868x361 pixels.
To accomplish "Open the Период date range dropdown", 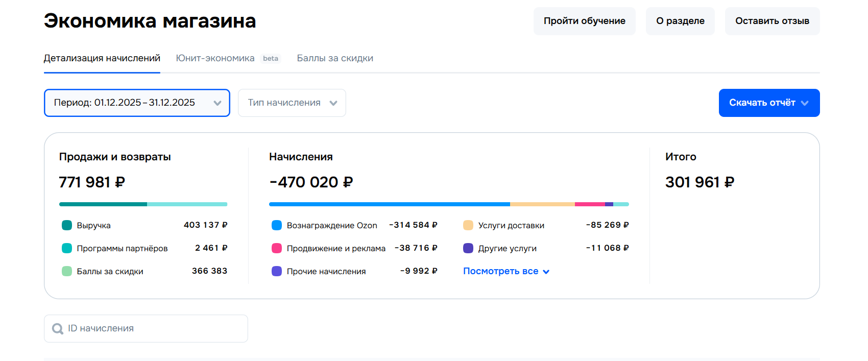I will (137, 103).
